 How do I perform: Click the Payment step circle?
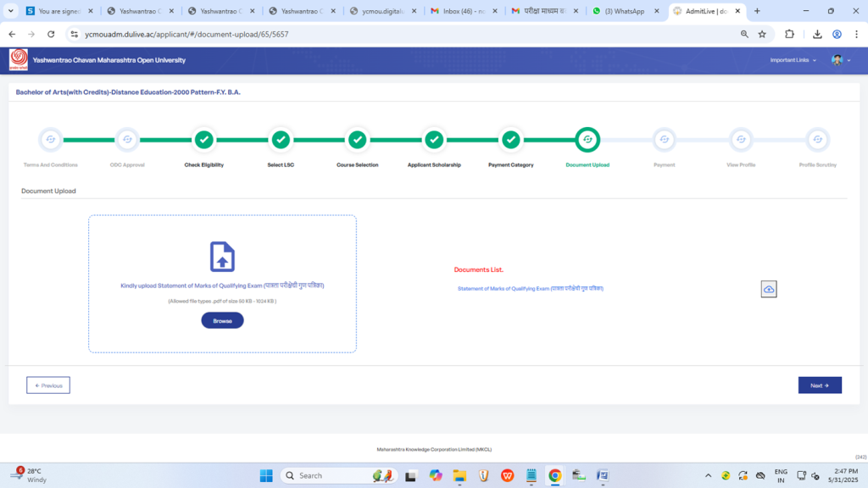(x=664, y=139)
